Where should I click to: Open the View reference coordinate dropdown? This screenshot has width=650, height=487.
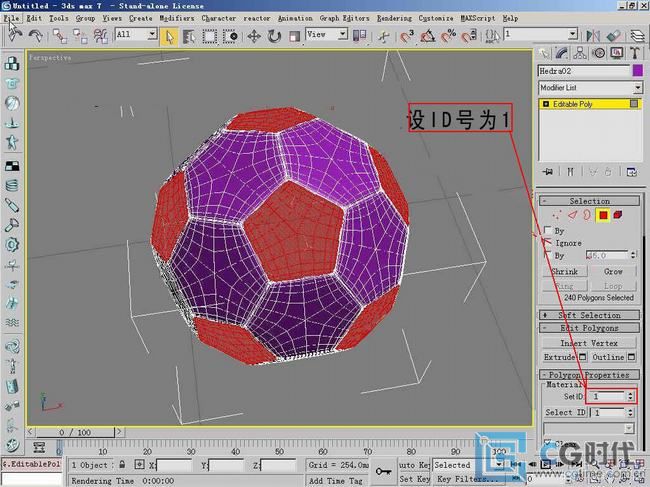(x=343, y=34)
